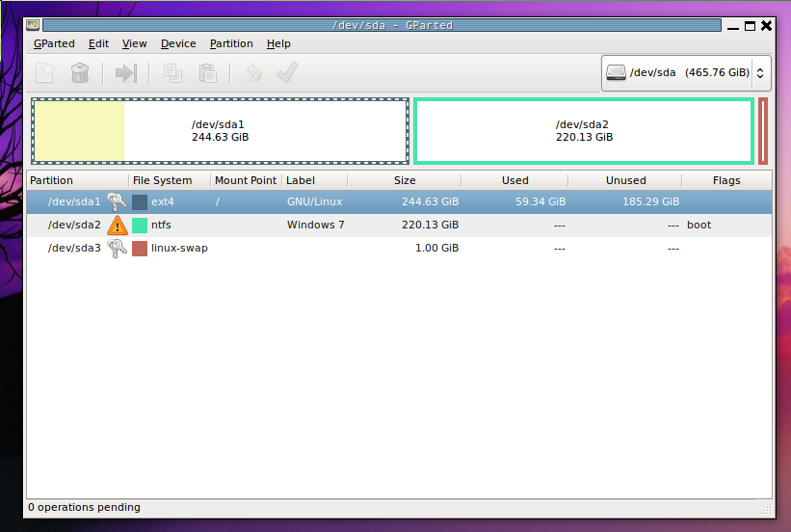Open the Partition menu
Image resolution: width=791 pixels, height=532 pixels.
click(231, 44)
